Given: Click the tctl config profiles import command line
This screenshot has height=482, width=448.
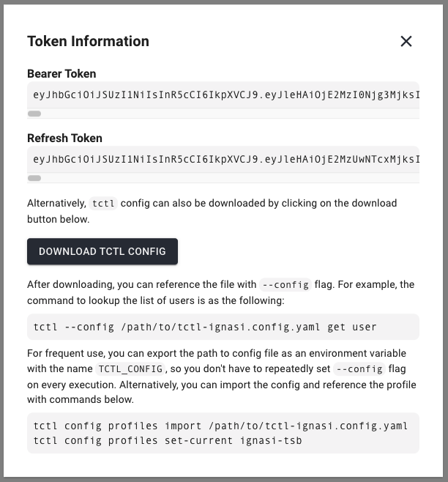Looking at the screenshot, I should click(x=220, y=426).
